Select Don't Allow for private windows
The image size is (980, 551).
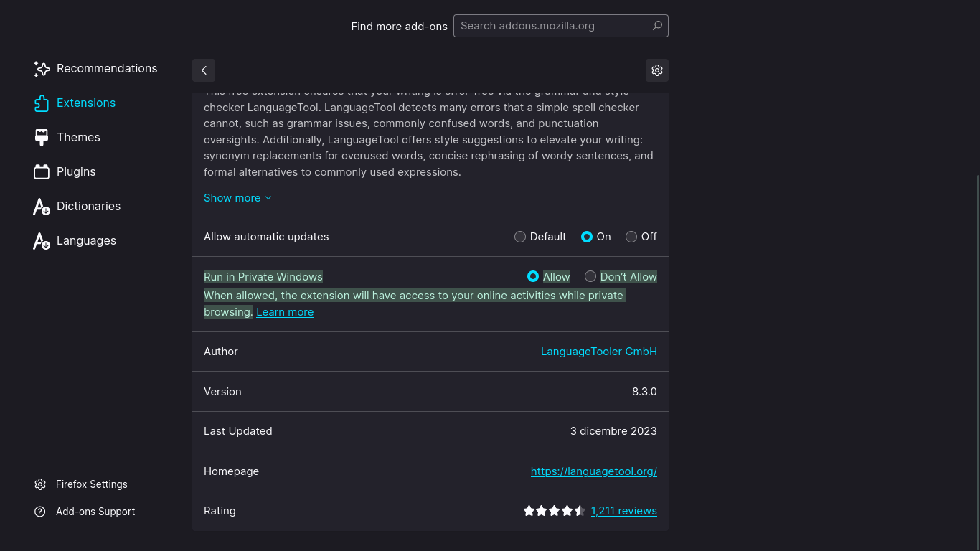click(x=590, y=277)
